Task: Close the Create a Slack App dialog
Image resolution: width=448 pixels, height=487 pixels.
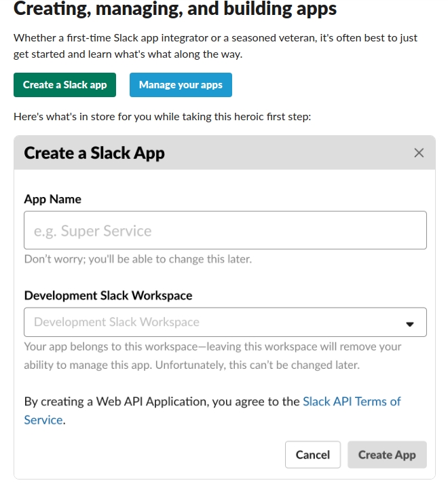Action: [x=419, y=153]
